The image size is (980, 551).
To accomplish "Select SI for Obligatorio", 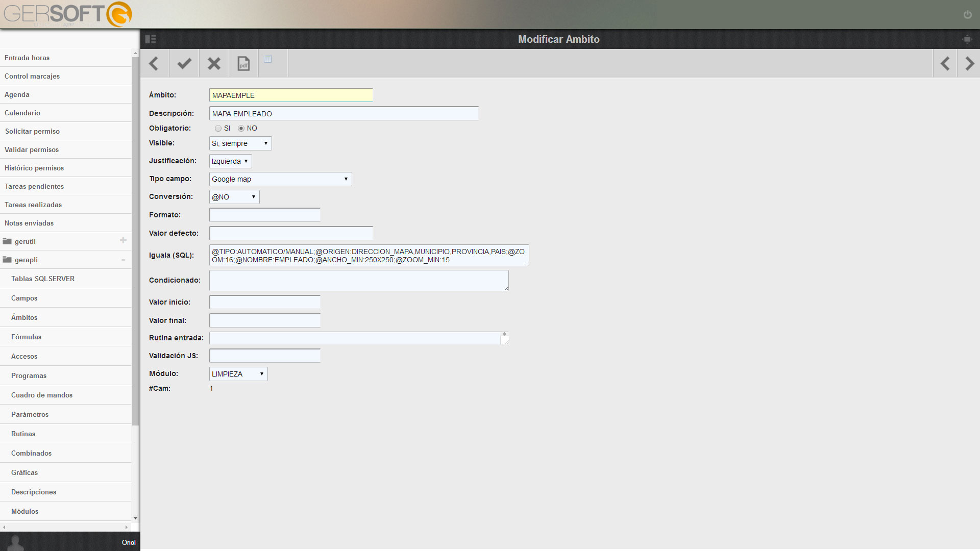I will (x=218, y=129).
